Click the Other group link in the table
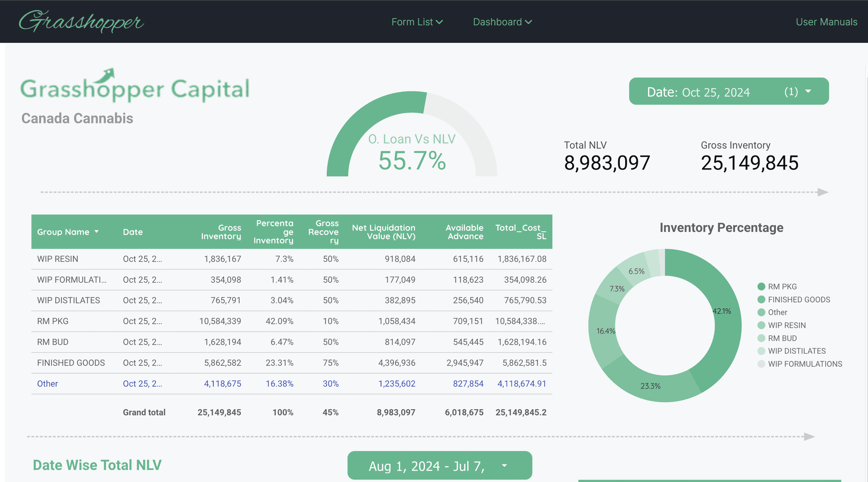 pos(47,383)
